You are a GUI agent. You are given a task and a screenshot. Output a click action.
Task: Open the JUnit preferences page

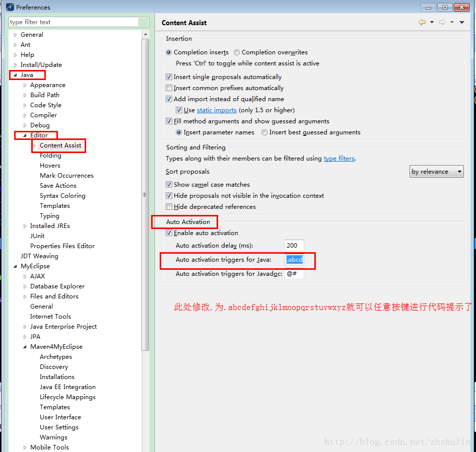coord(37,236)
